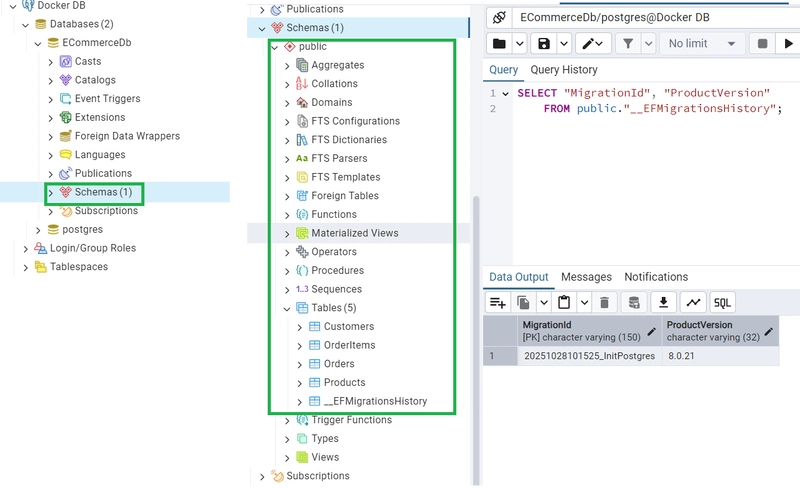Expand the Customers table node
This screenshot has height=488, width=800.
[x=299, y=327]
